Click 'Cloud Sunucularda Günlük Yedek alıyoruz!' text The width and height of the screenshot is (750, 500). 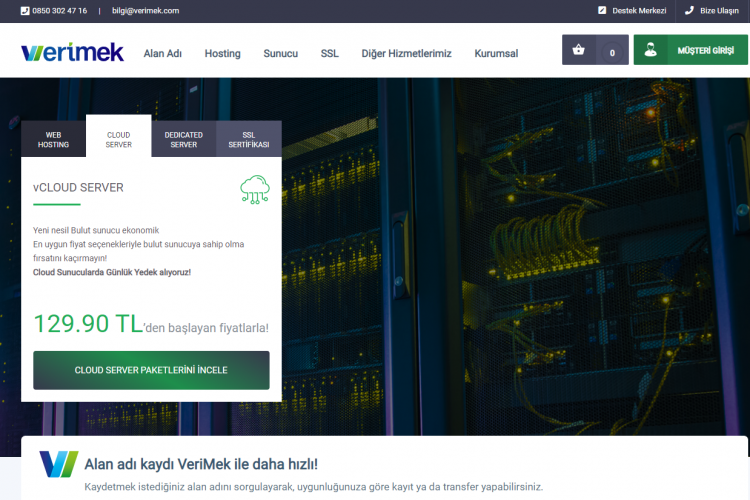click(x=112, y=272)
